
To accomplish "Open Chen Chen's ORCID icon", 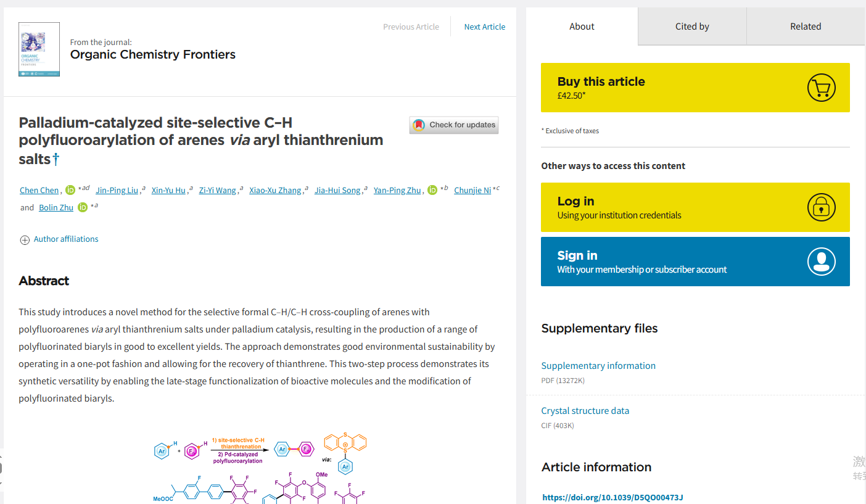I will tap(70, 190).
